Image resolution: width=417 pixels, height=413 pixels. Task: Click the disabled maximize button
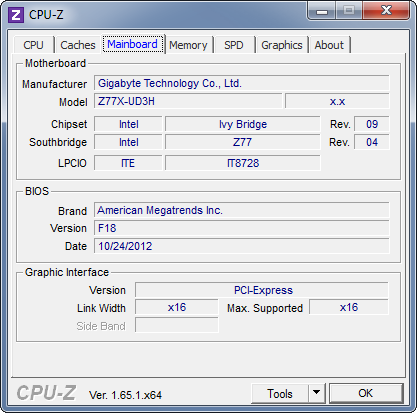tap(349, 11)
